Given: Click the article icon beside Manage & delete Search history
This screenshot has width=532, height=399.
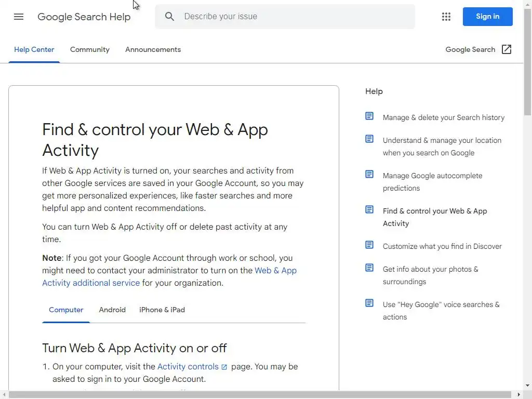Looking at the screenshot, I should pyautogui.click(x=369, y=116).
